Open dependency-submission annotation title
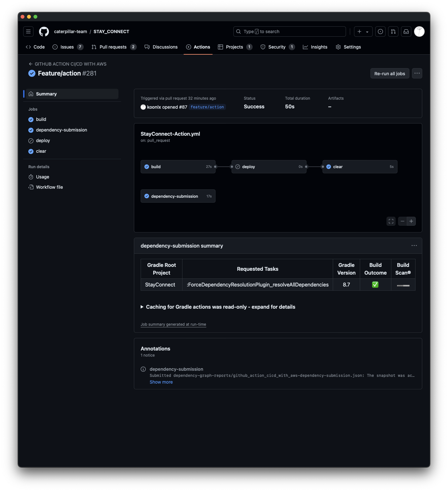 (x=176, y=369)
